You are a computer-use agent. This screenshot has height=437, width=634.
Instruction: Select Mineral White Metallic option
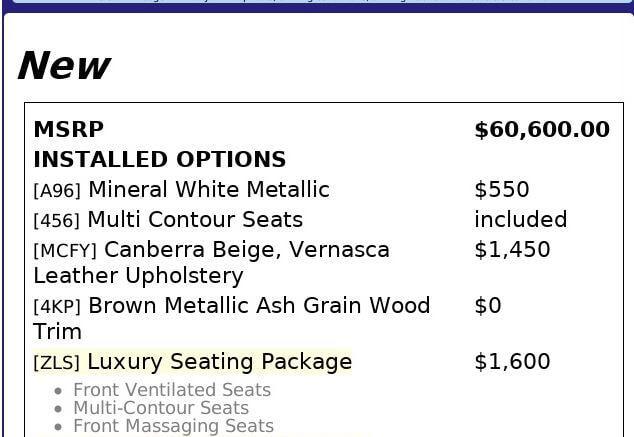tap(209, 190)
